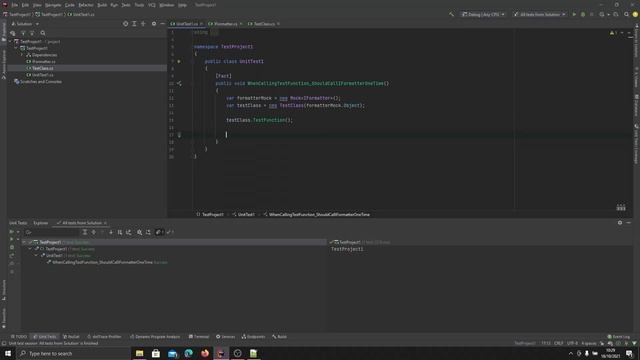Open the Event Log
640x360 pixels.
click(618, 337)
